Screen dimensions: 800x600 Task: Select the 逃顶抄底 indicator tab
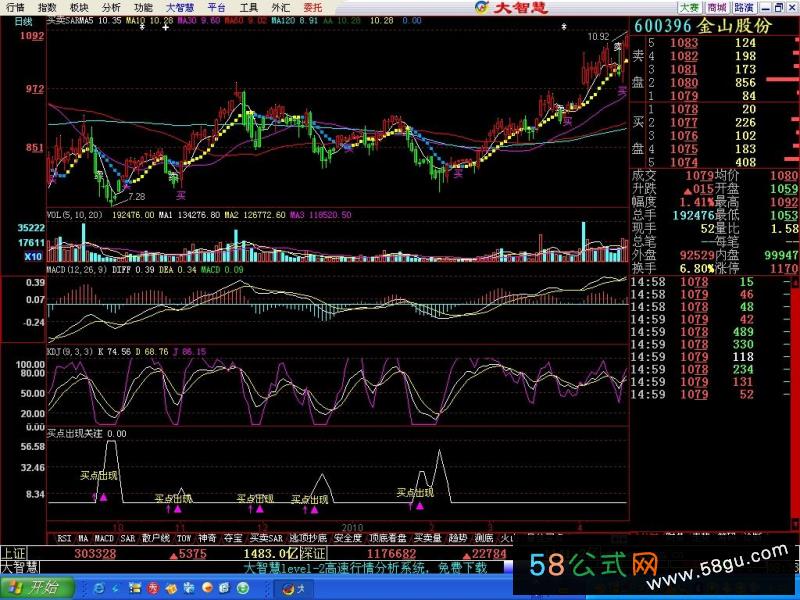tap(308, 538)
